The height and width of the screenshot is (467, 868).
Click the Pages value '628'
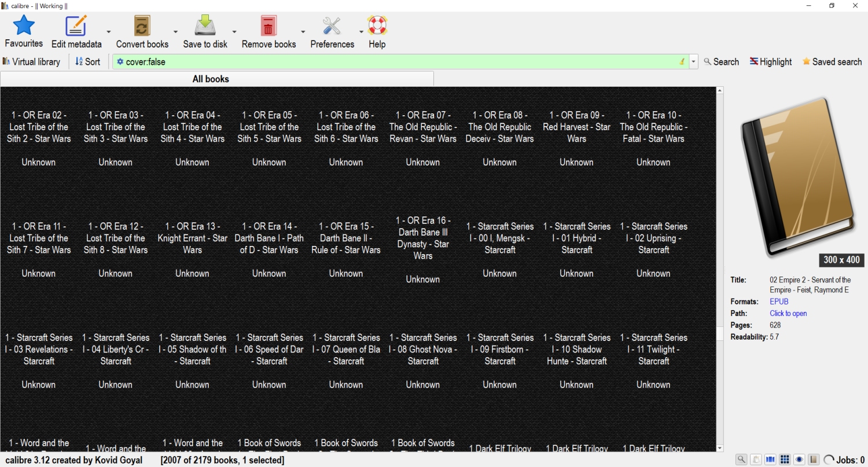(775, 325)
